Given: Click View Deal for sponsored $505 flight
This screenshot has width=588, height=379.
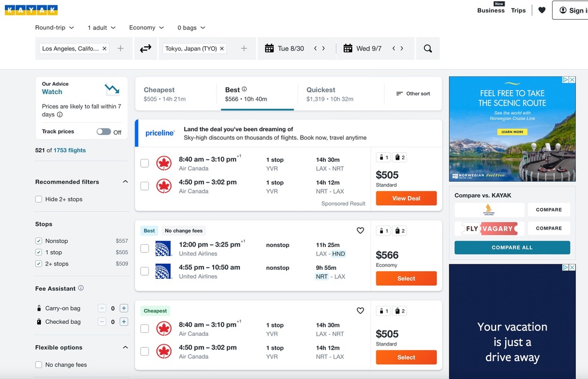Looking at the screenshot, I should [x=406, y=198].
